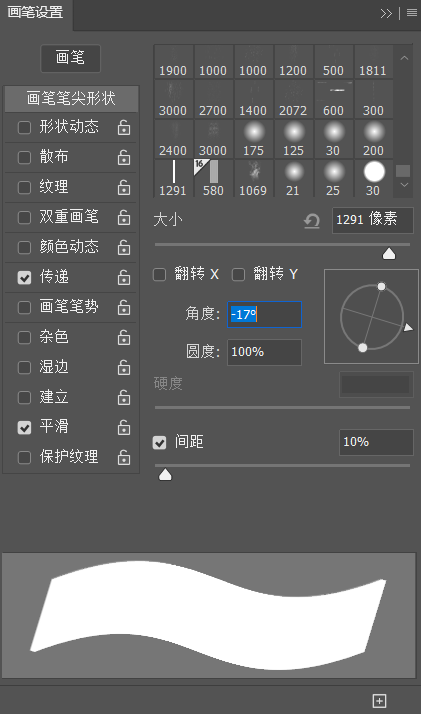The width and height of the screenshot is (421, 714).
Task: Toggle lock icon for 双重画笔
Action: (124, 218)
